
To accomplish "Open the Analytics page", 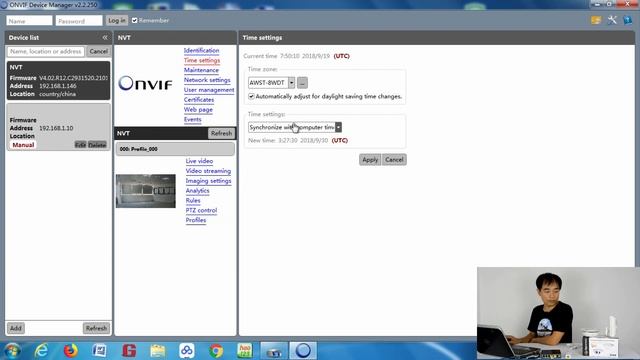I will (198, 191).
